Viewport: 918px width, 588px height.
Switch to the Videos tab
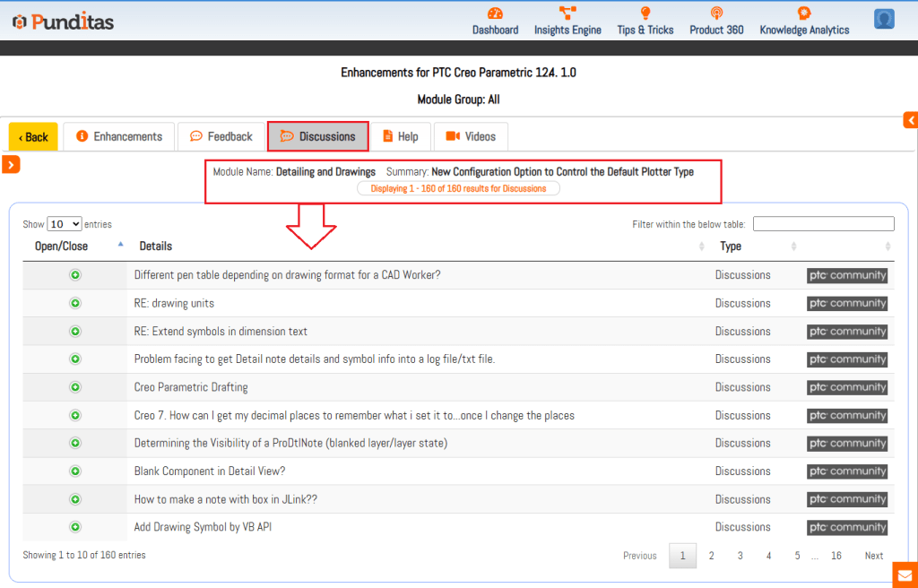(x=471, y=137)
